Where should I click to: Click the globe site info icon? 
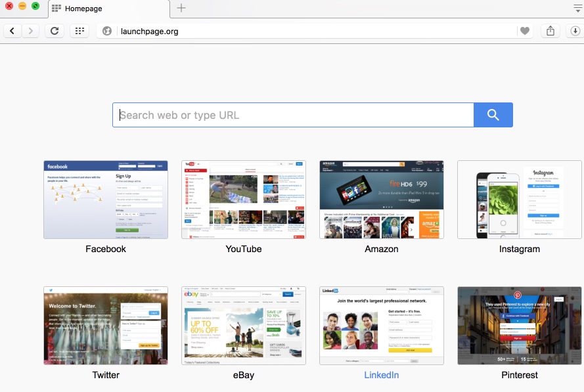tap(108, 31)
